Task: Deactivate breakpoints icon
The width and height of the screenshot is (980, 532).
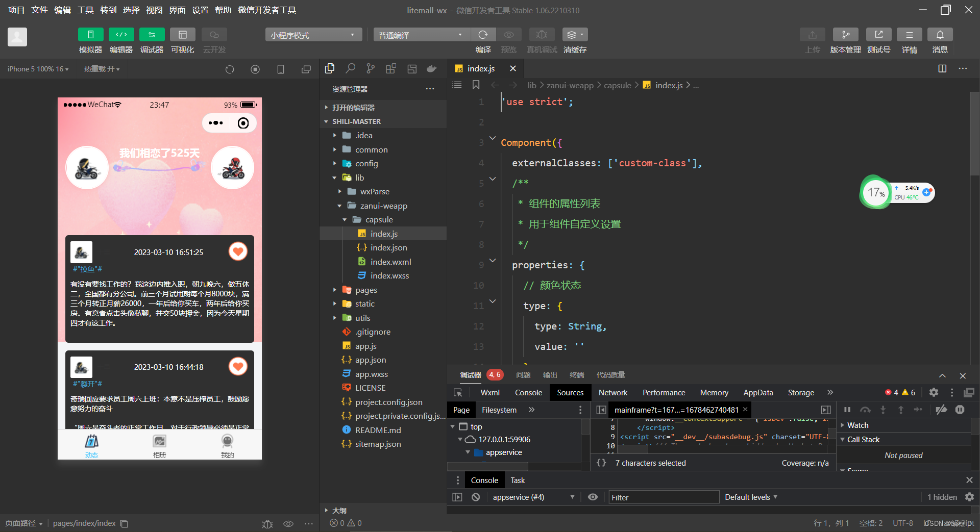Action: (x=941, y=410)
